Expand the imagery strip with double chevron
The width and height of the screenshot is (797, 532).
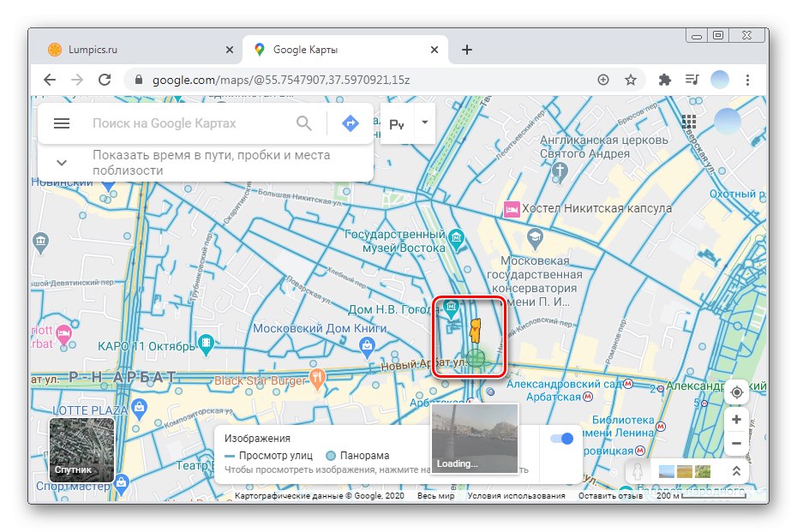tap(734, 471)
